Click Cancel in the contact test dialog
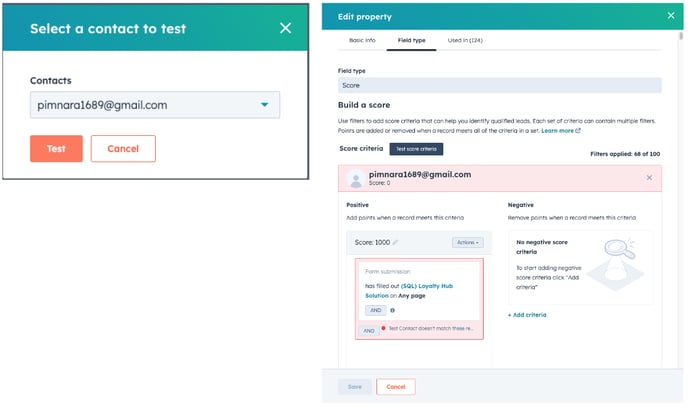 click(123, 149)
